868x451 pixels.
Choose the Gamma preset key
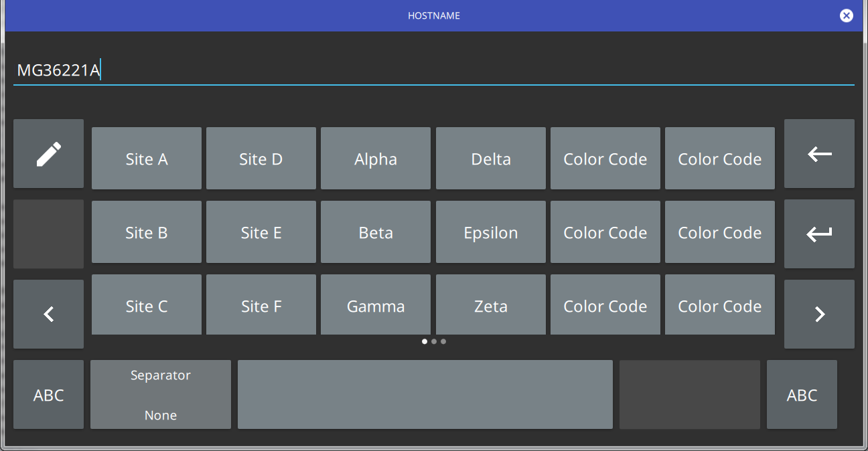tap(376, 306)
